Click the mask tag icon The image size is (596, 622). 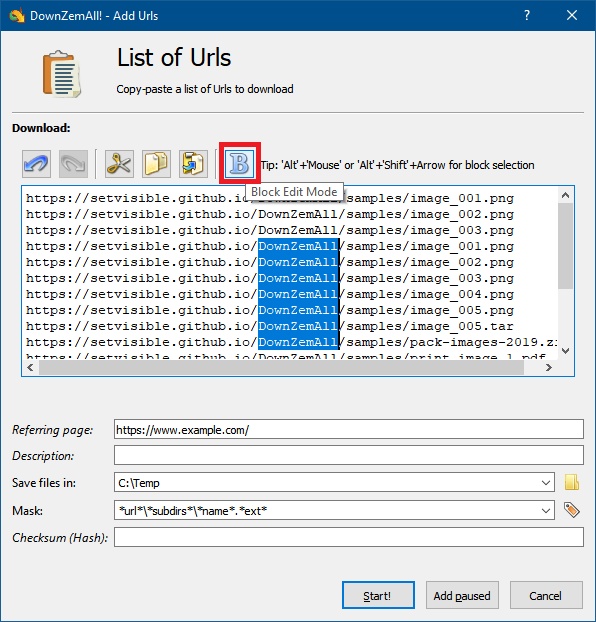572,510
